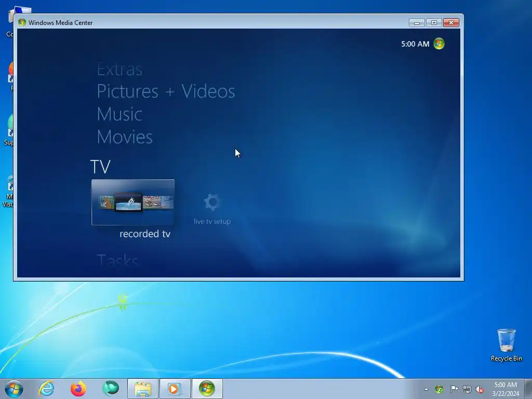Select Pictures + Videos category
This screenshot has height=399, width=532.
coord(166,91)
